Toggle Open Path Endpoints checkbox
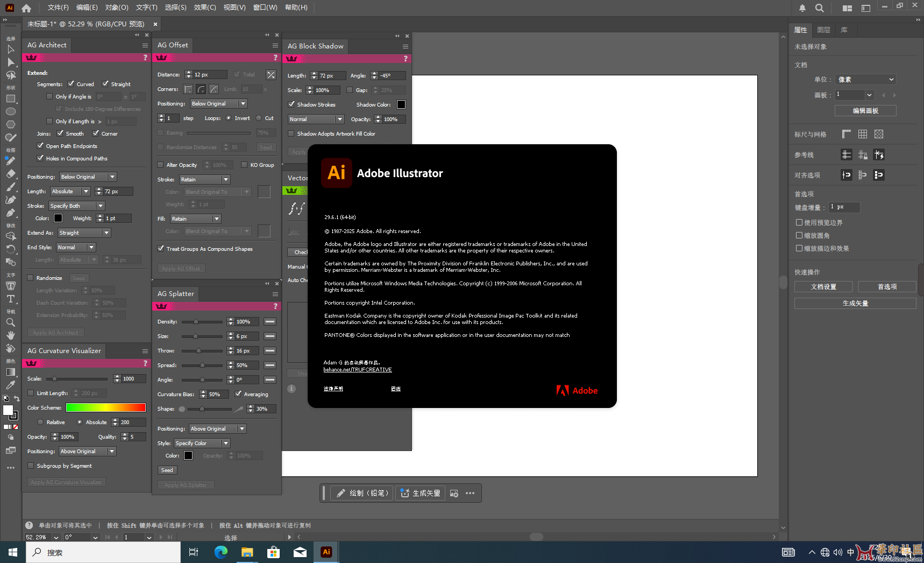 40,146
